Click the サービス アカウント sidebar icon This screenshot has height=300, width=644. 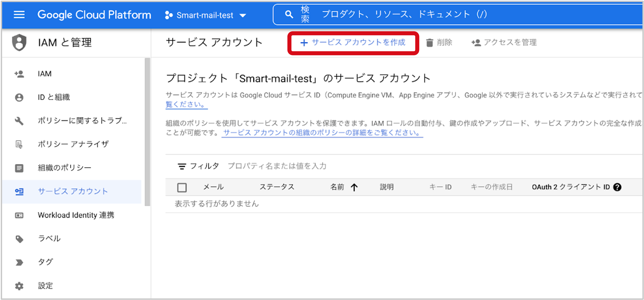coord(19,192)
